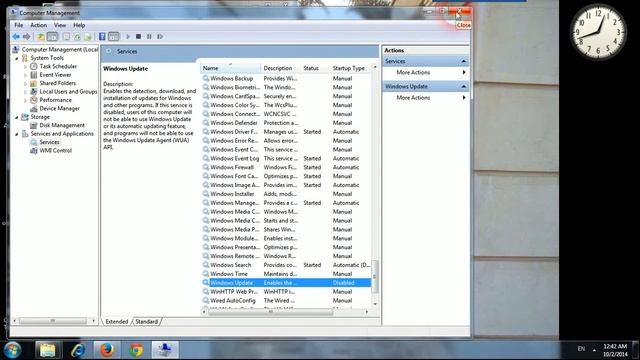Screen dimensions: 640x360
Task: Expand the Performance tree node
Action: [26, 100]
